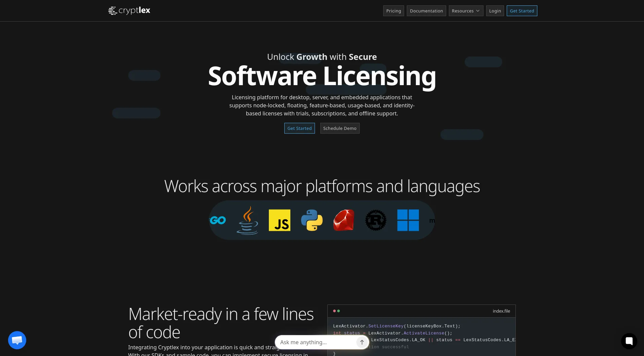Image resolution: width=644 pixels, height=356 pixels.
Task: Select the Go language icon
Action: [x=218, y=220]
